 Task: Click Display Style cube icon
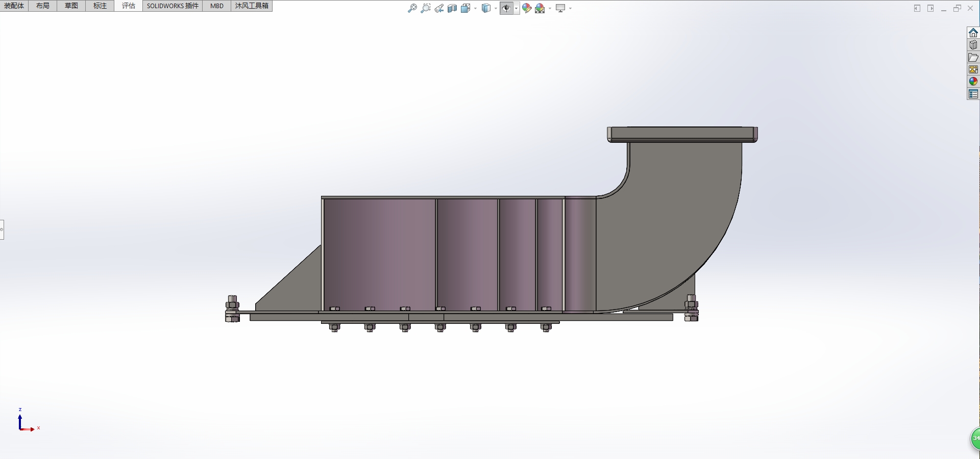click(486, 8)
